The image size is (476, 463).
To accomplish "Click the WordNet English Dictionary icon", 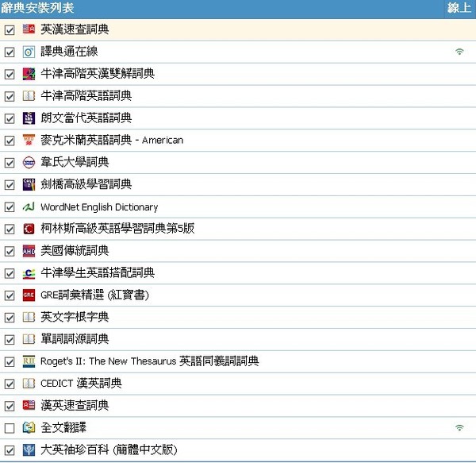I will click(x=29, y=206).
